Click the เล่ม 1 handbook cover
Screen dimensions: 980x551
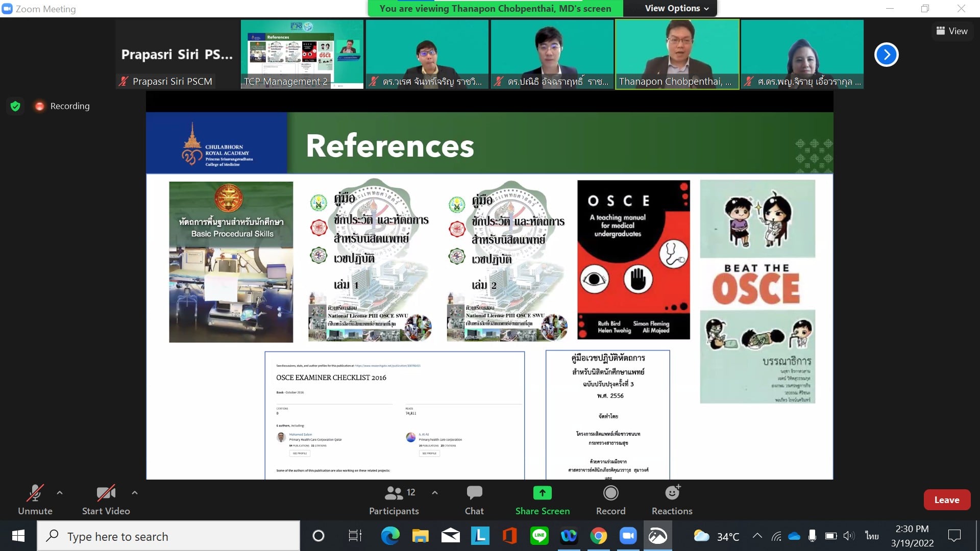point(371,260)
